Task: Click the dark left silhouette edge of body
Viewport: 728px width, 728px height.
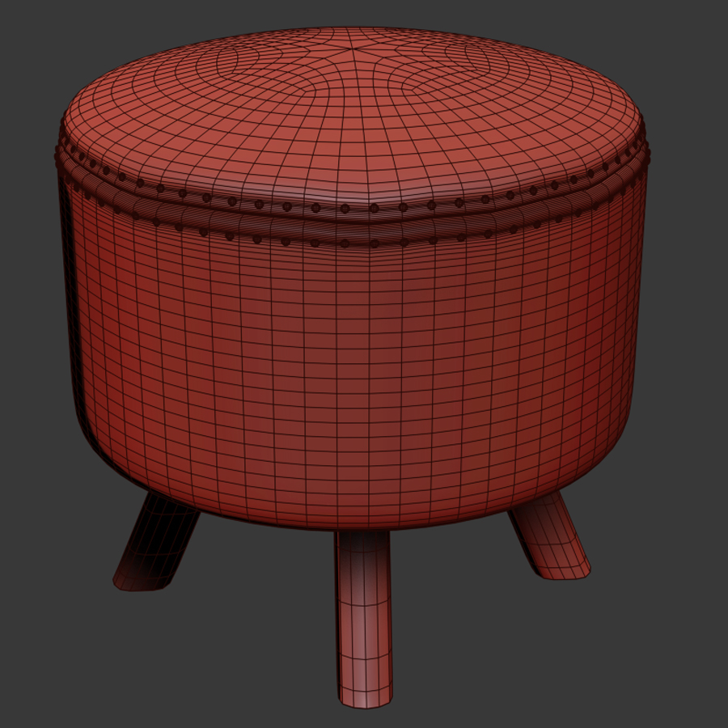Action: (71, 324)
